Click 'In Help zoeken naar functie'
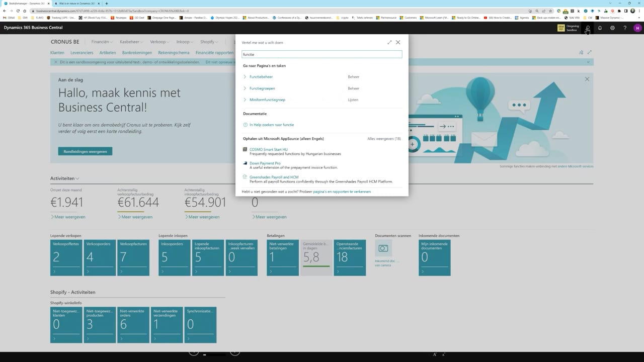644x362 pixels. [x=272, y=125]
